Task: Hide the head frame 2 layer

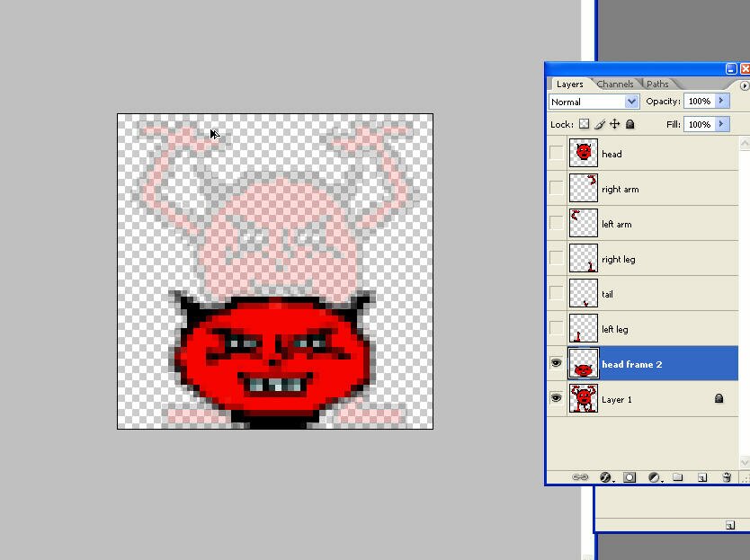Action: click(557, 363)
